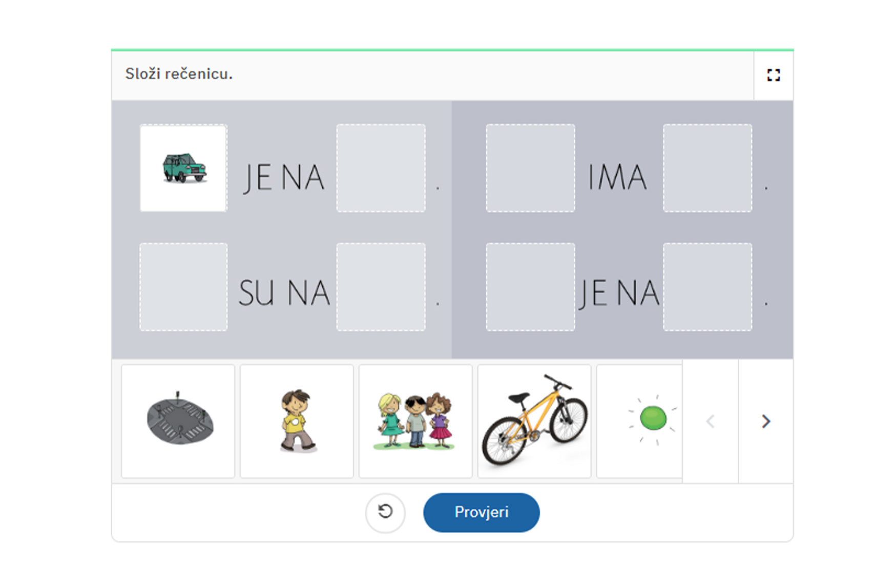Show next pictures with right chevron
Viewport: 895px width, 588px height.
[766, 421]
